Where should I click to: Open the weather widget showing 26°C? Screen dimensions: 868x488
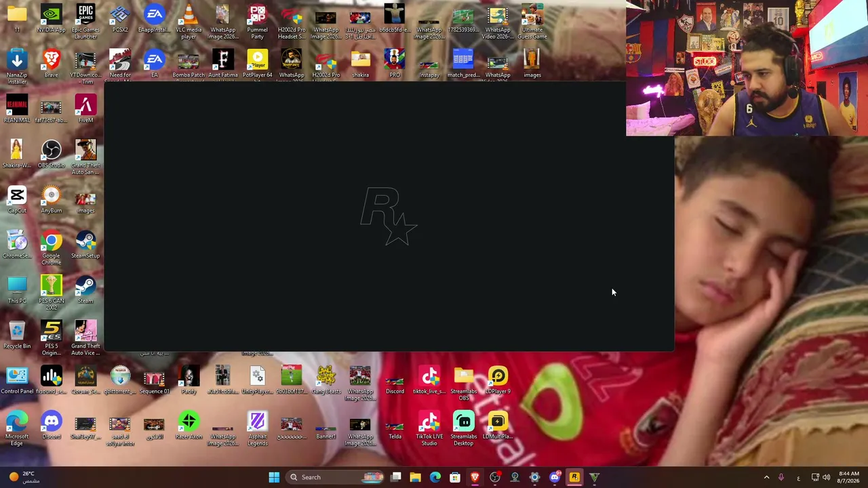pos(26,477)
